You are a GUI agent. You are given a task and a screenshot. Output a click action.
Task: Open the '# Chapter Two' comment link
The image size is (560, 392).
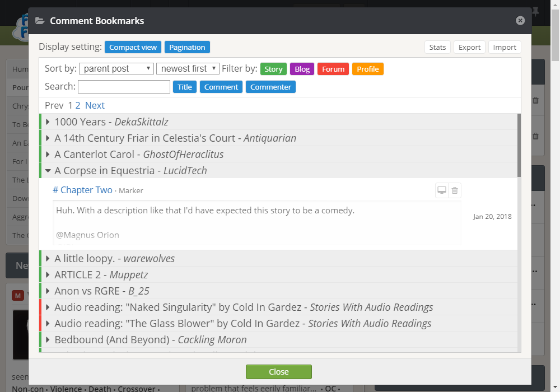(82, 190)
